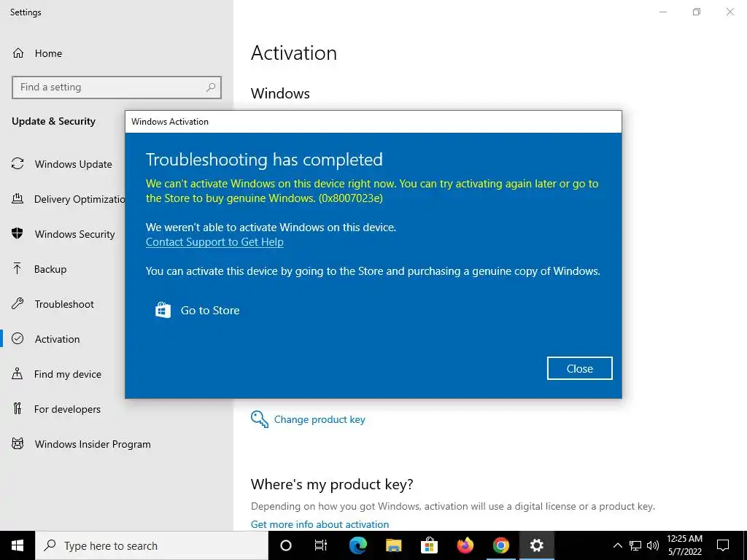
Task: Click the Change product key link
Action: point(320,419)
